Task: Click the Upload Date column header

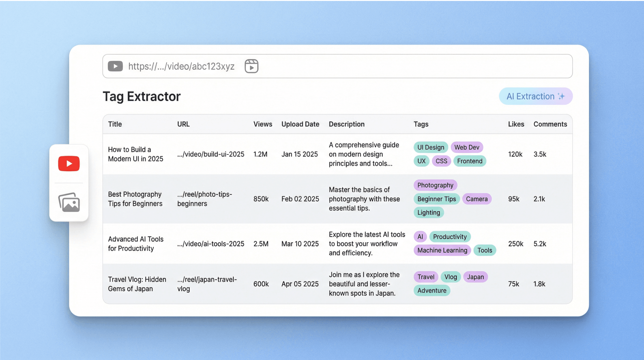Action: (300, 124)
